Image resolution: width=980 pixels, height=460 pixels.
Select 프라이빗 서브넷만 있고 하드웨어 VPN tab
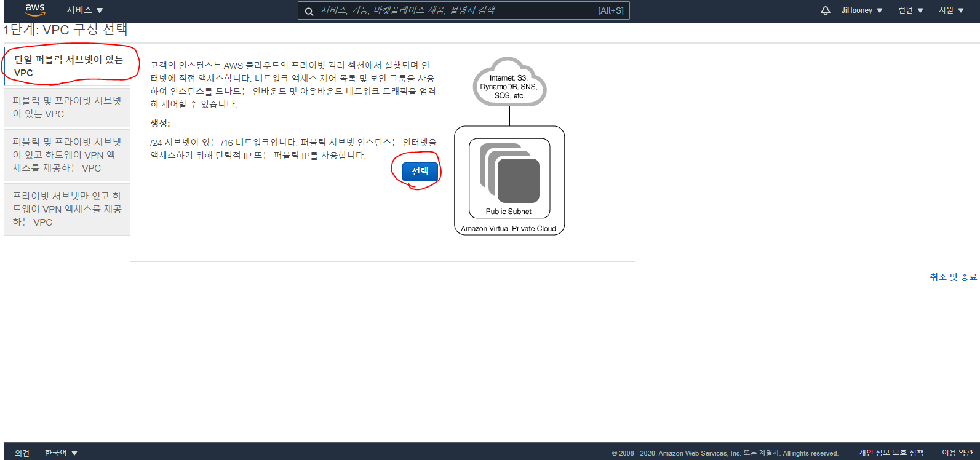[67, 209]
